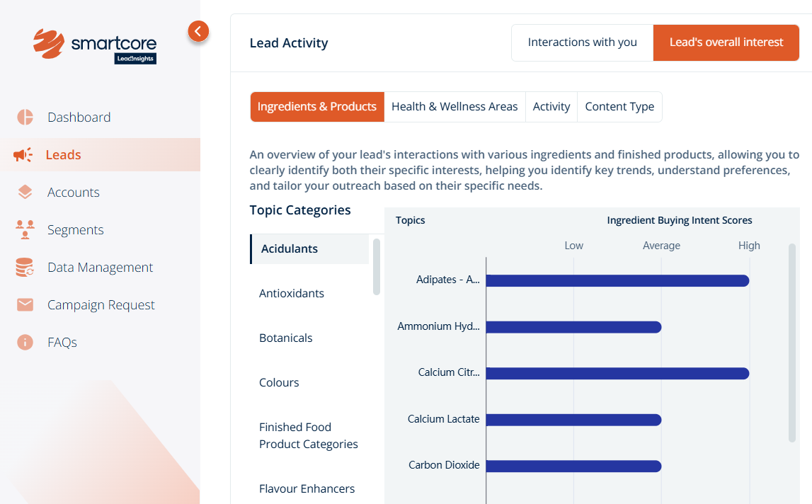
Task: Open the Content Type tab
Action: pos(619,107)
